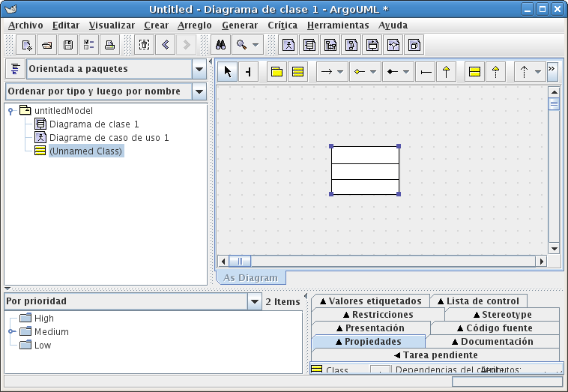This screenshot has height=392, width=568.
Task: Open the Archivo menu
Action: click(25, 25)
